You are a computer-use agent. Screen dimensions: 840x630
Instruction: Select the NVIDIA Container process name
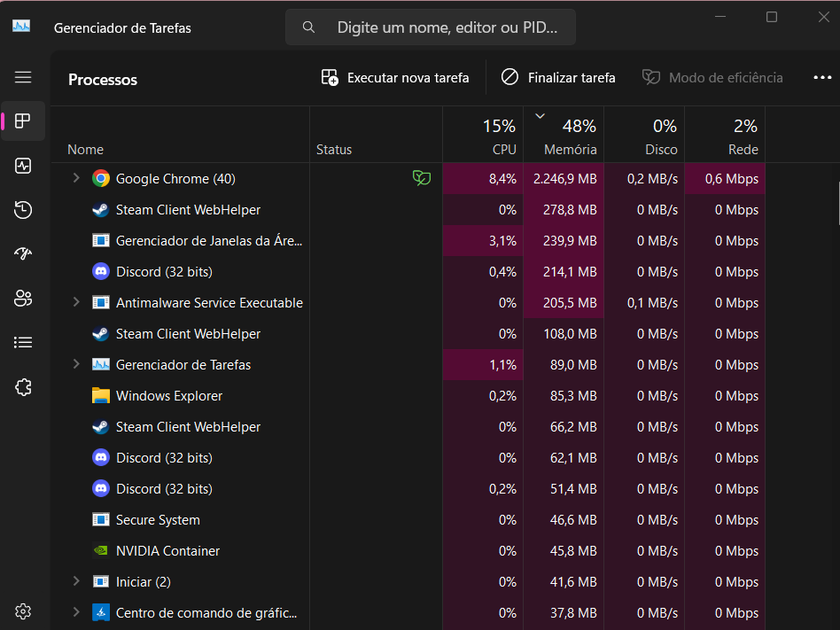click(167, 551)
